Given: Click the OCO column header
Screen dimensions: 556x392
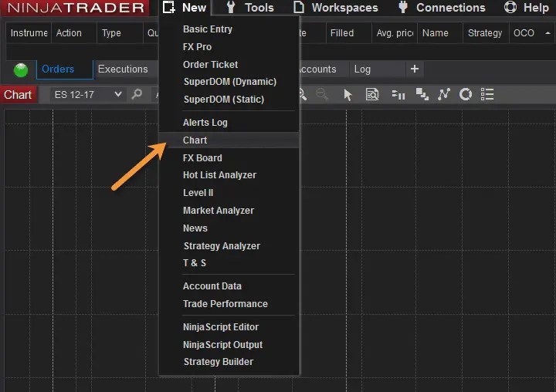Looking at the screenshot, I should pos(524,33).
